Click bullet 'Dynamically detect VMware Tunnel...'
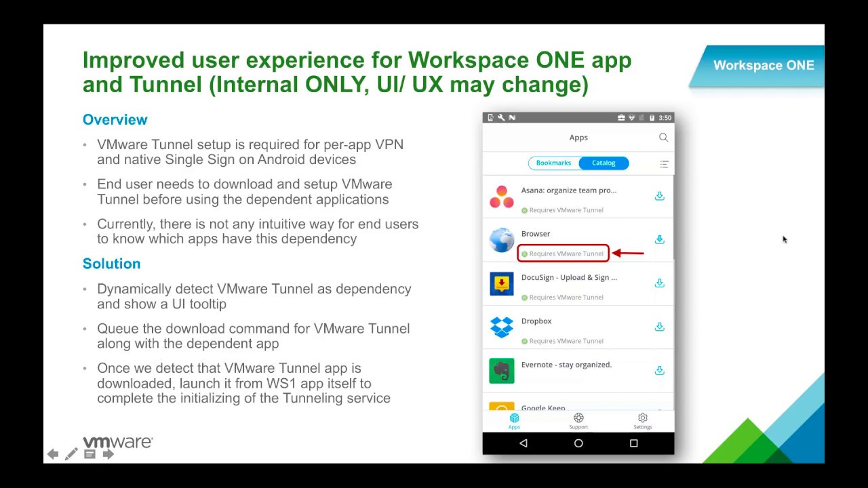The height and width of the screenshot is (488, 868). click(x=254, y=296)
